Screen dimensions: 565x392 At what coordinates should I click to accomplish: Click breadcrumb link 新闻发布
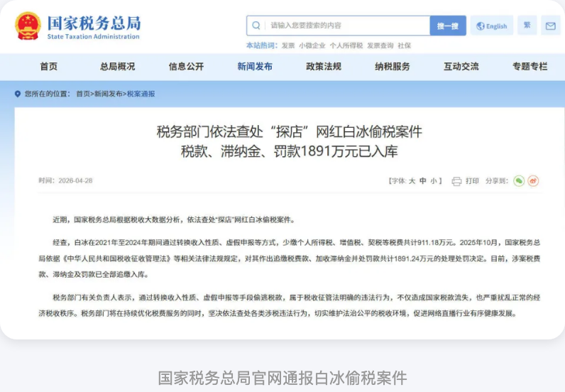(109, 94)
